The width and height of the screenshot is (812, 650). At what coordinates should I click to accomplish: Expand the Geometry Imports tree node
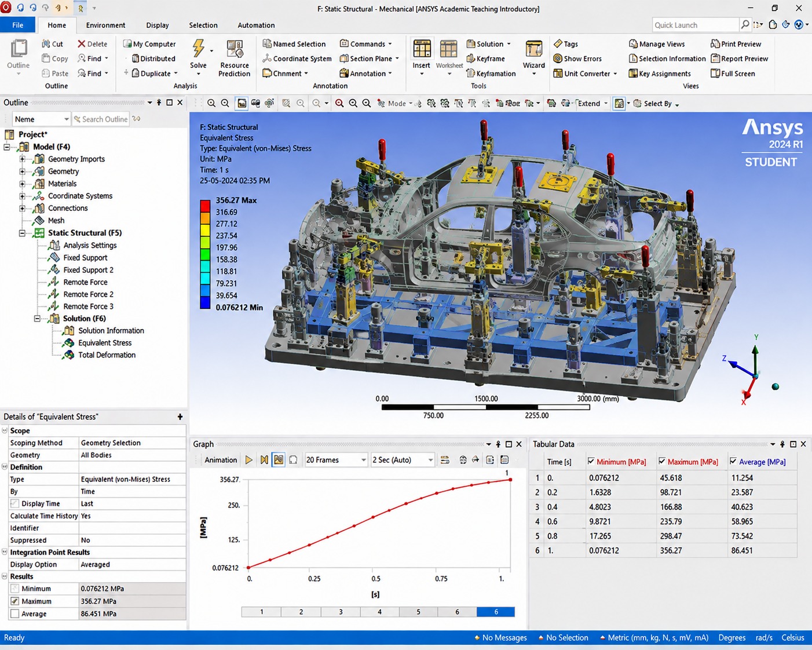(x=23, y=159)
